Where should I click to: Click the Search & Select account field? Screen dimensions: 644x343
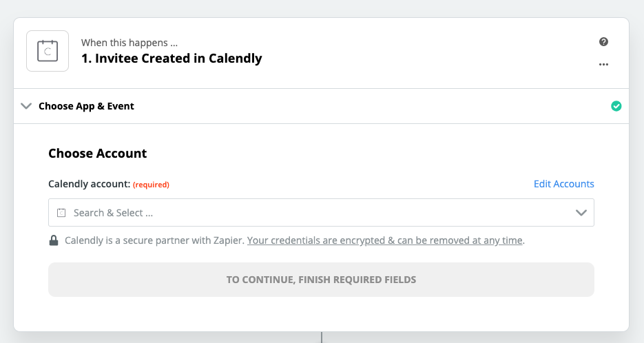point(321,212)
